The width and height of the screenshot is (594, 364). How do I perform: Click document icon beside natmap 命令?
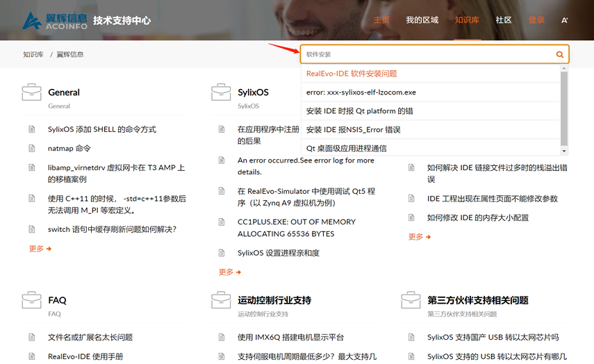pyautogui.click(x=32, y=149)
